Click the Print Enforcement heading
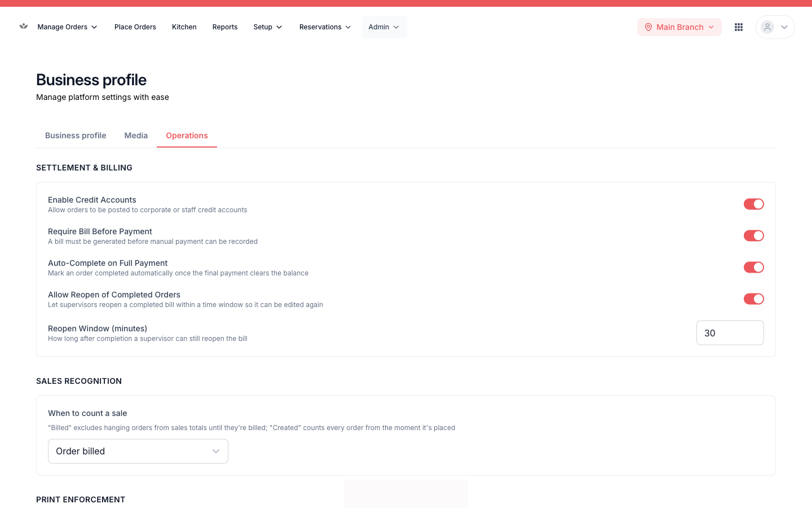812x508 pixels. 81,500
